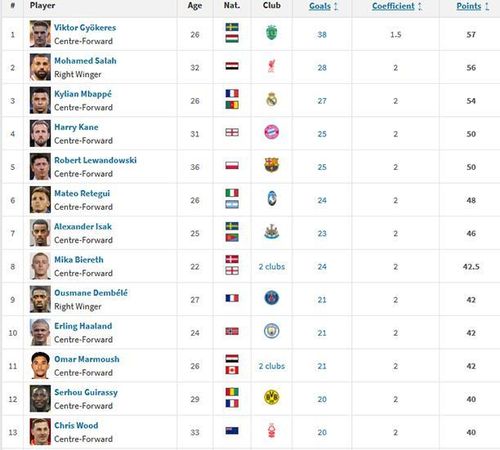Click Harry Kane's England flag

point(232,132)
